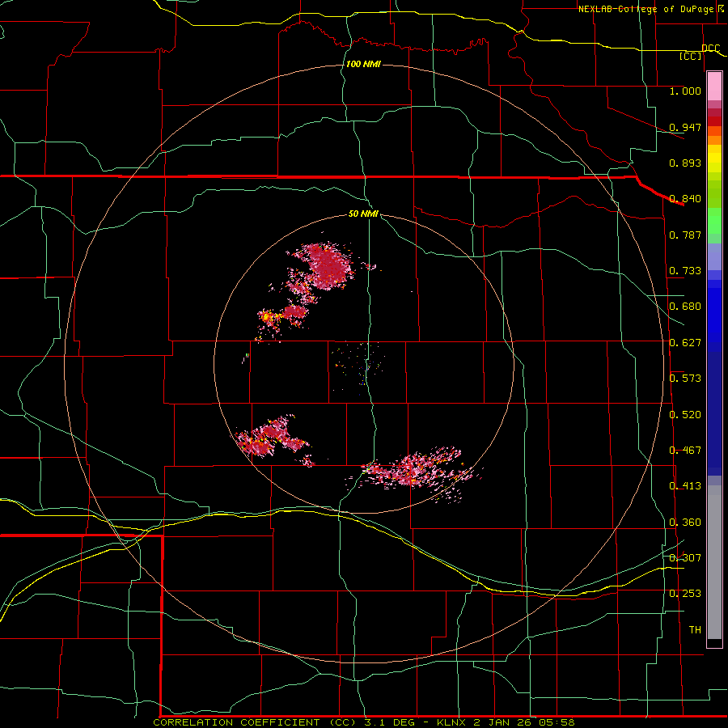
Task: Click the TH threshold label
Action: pyautogui.click(x=695, y=630)
